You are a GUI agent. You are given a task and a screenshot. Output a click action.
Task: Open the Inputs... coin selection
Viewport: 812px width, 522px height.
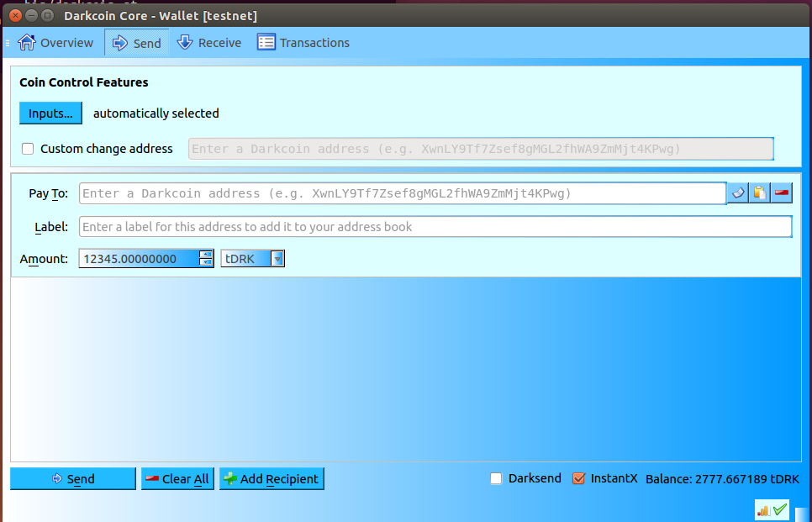pos(50,113)
